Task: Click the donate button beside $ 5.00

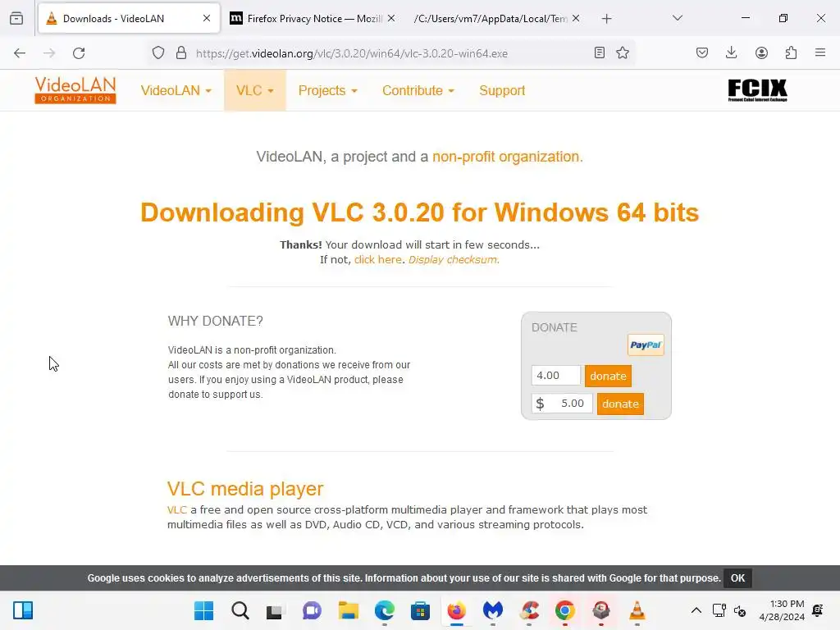Action: click(x=620, y=404)
